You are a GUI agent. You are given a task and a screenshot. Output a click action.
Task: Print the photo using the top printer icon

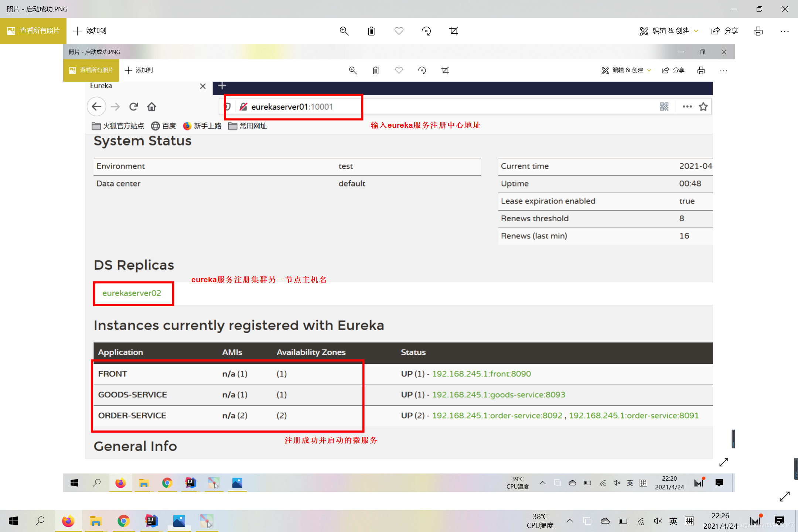click(758, 31)
